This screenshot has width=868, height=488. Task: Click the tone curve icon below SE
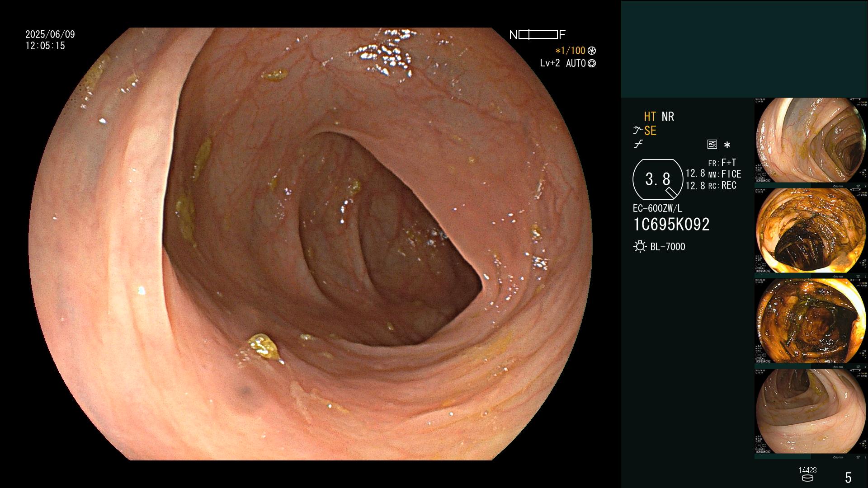pyautogui.click(x=638, y=145)
